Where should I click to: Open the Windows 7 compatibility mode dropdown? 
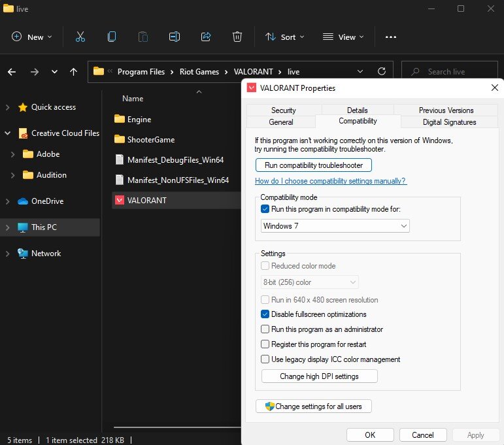point(335,226)
